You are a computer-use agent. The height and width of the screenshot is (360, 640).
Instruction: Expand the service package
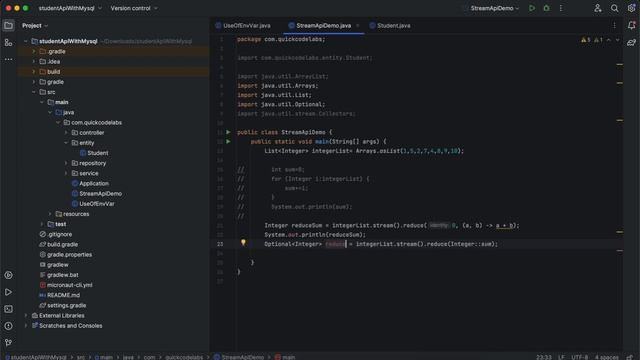click(x=66, y=173)
